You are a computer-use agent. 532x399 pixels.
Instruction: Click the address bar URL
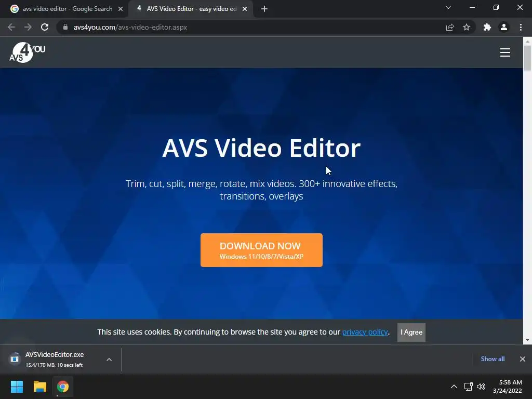pyautogui.click(x=130, y=27)
